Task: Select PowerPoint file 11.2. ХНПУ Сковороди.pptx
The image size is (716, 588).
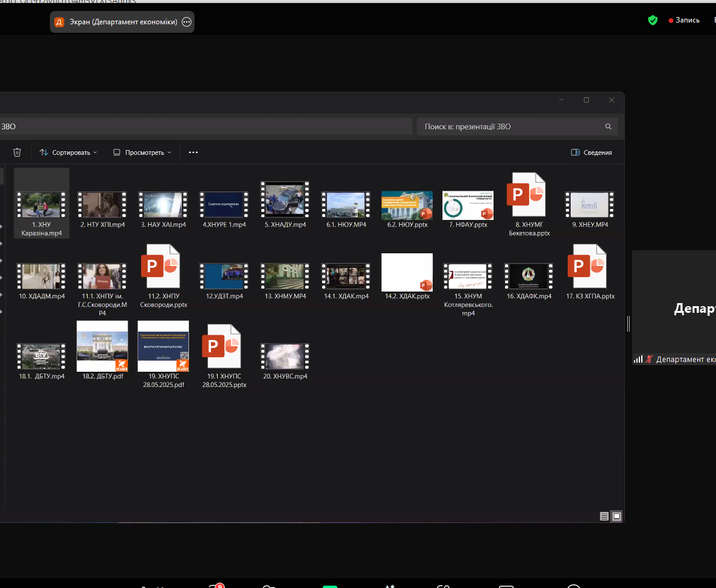Action: click(x=163, y=276)
